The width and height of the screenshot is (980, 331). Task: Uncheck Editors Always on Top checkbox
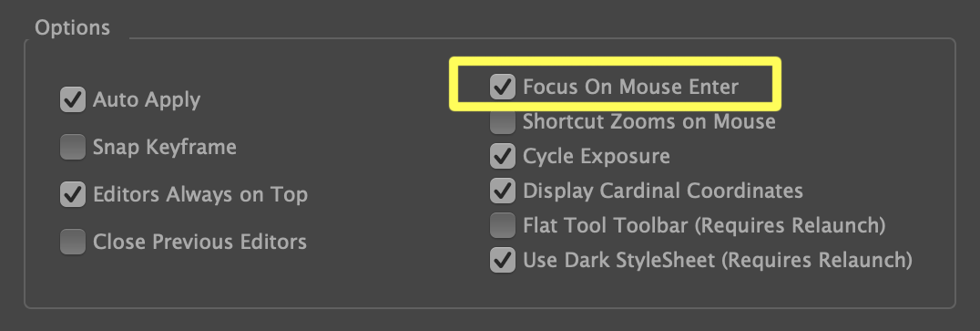(x=73, y=194)
